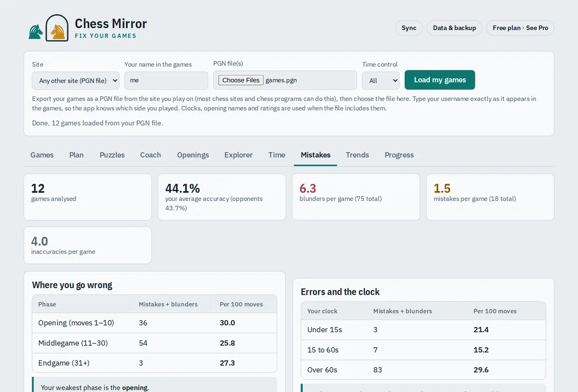Go to the Explorer tab
578x392 pixels.
click(239, 155)
